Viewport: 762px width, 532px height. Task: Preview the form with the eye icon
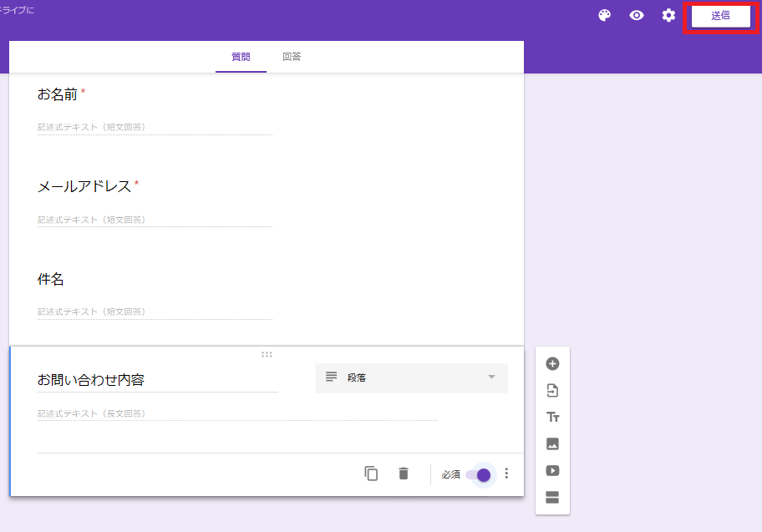pos(636,15)
